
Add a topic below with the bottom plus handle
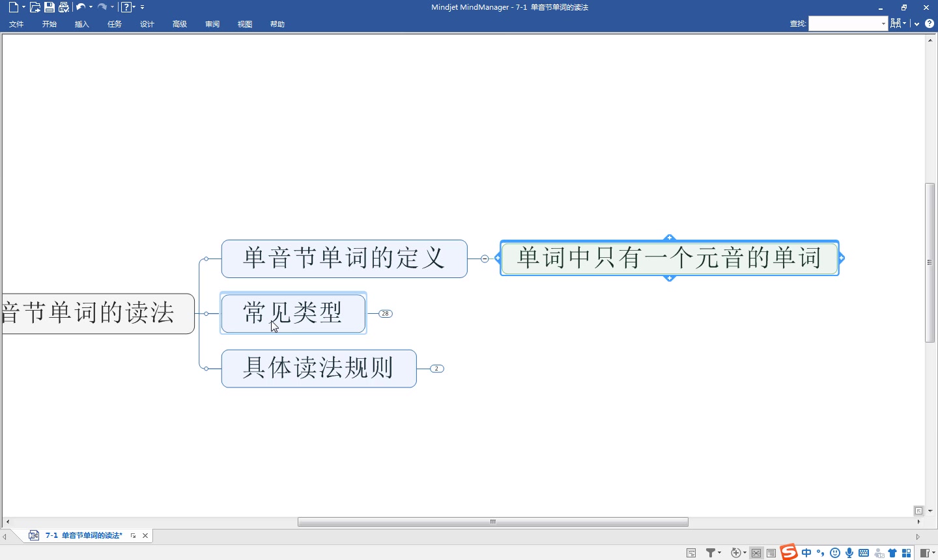(670, 279)
